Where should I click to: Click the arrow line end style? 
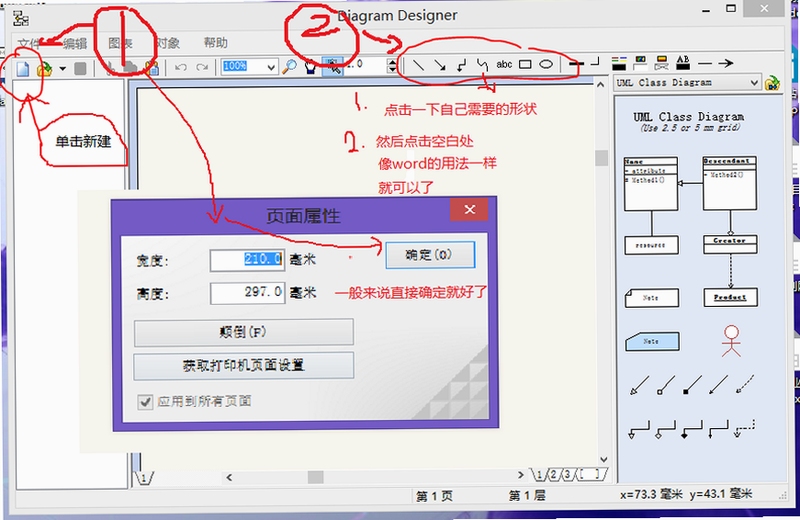(726, 63)
